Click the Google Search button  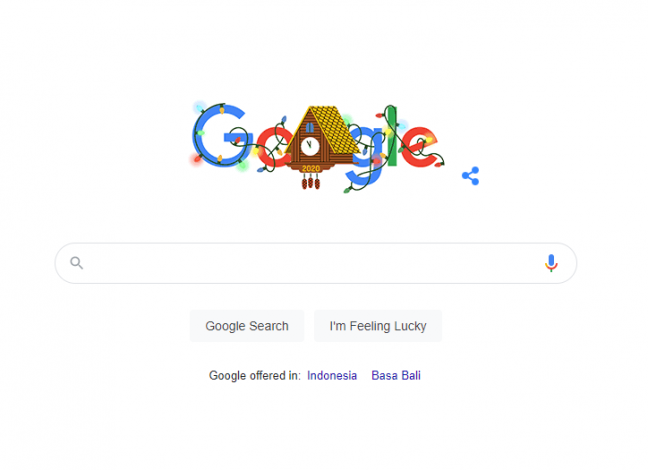point(247,326)
